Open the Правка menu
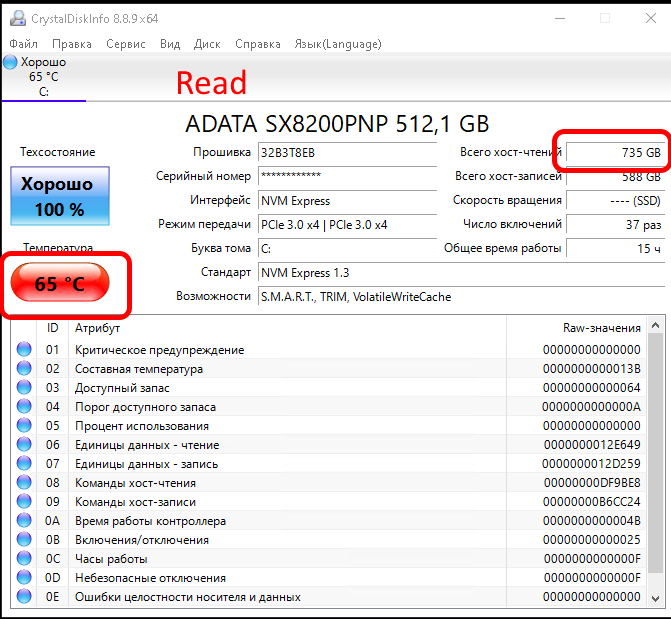This screenshot has height=619, width=671. click(x=72, y=44)
